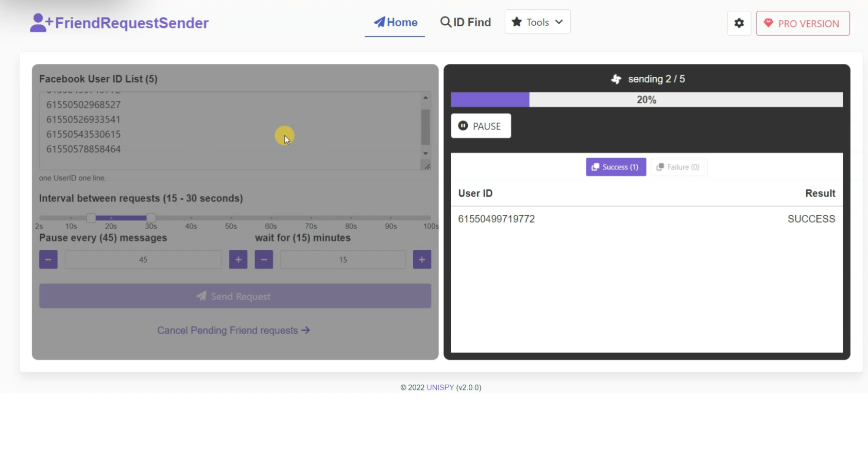The height and width of the screenshot is (464, 868).
Task: Show the Success (1) results
Action: click(x=616, y=167)
